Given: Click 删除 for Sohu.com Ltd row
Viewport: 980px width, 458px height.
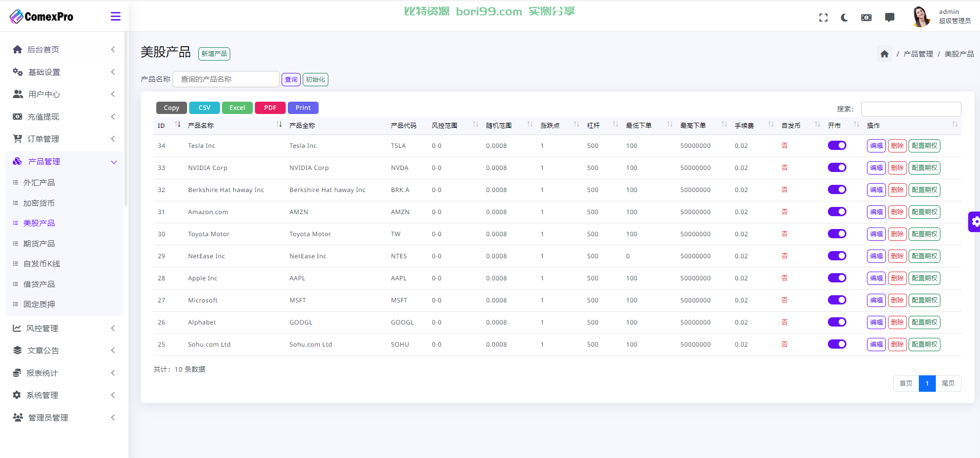Looking at the screenshot, I should coord(897,345).
